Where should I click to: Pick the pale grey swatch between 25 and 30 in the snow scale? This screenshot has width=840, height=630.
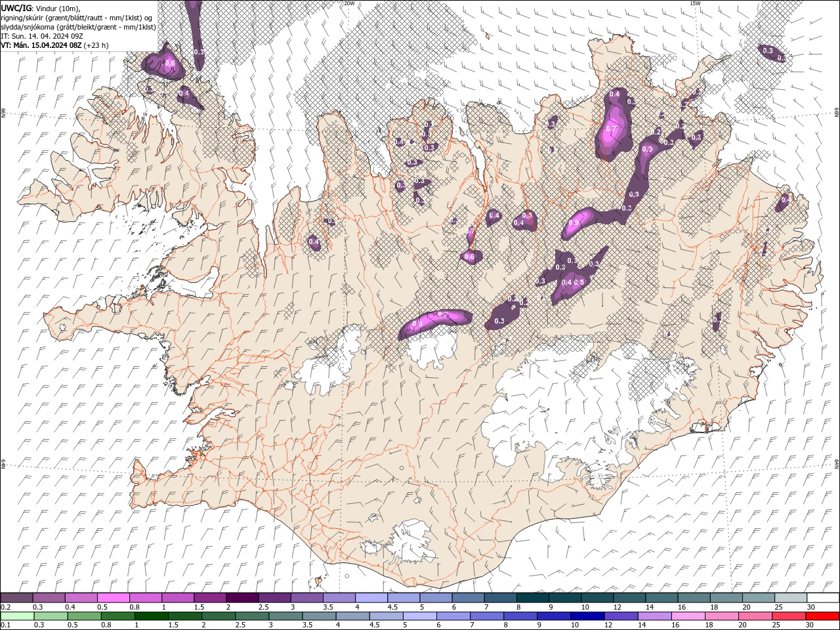pyautogui.click(x=791, y=598)
